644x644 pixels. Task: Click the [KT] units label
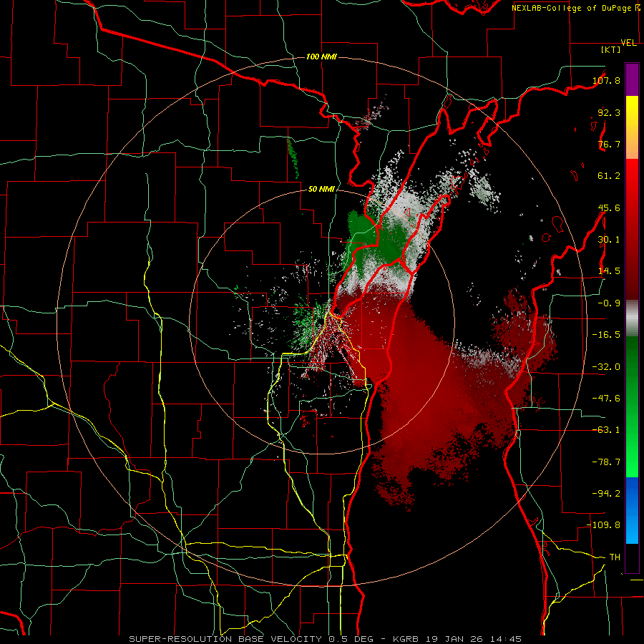coord(611,49)
